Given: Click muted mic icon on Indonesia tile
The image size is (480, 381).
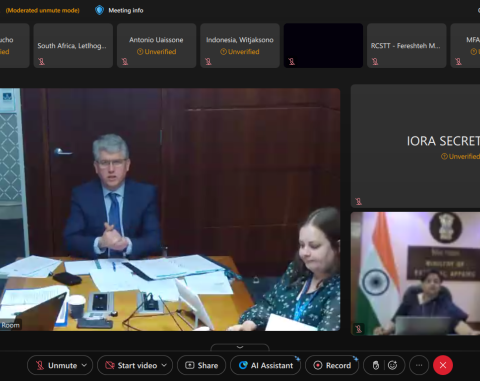Looking at the screenshot, I should (208, 61).
